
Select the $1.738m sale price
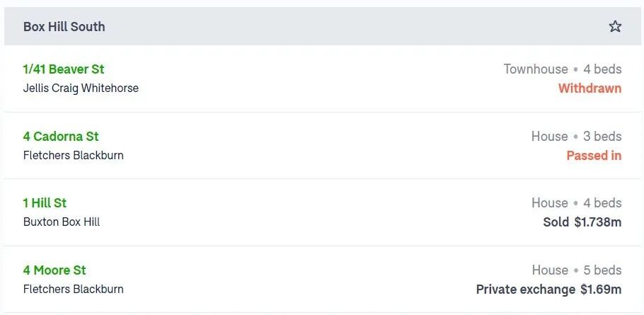coord(598,222)
